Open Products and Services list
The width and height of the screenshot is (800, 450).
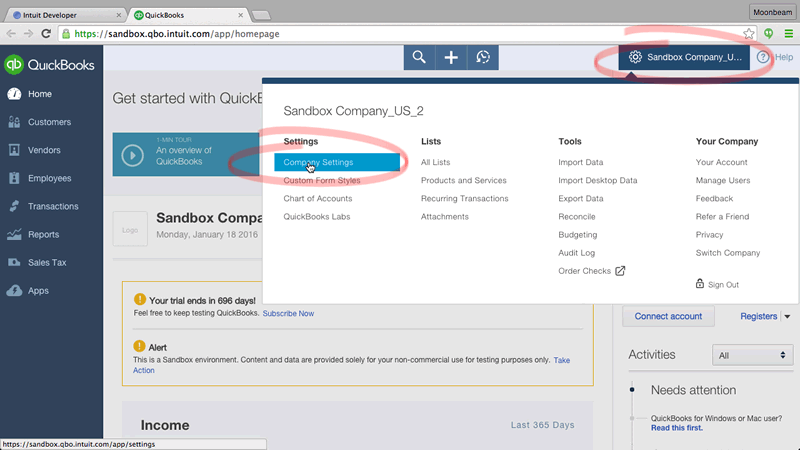tap(464, 180)
